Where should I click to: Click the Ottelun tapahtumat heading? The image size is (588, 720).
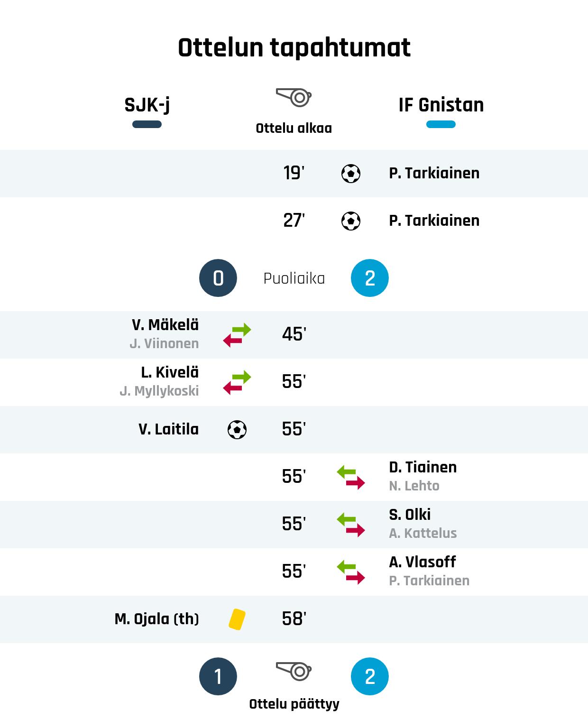pyautogui.click(x=294, y=47)
